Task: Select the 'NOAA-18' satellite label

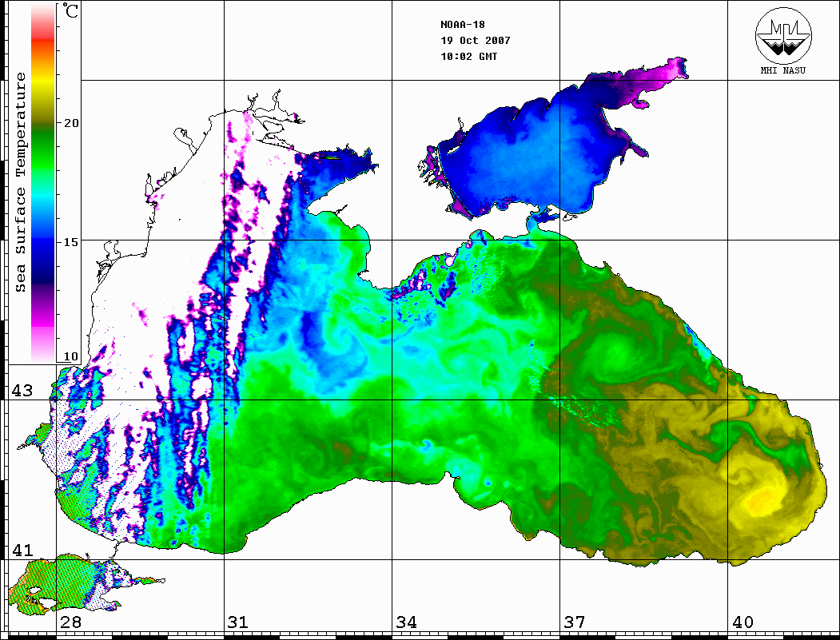Action: click(x=463, y=25)
